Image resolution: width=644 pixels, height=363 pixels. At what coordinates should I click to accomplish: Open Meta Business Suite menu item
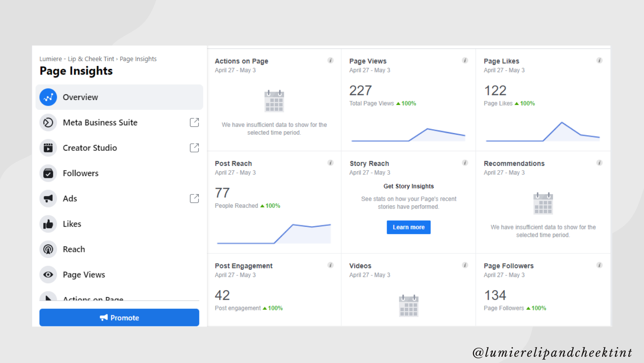[x=119, y=123]
